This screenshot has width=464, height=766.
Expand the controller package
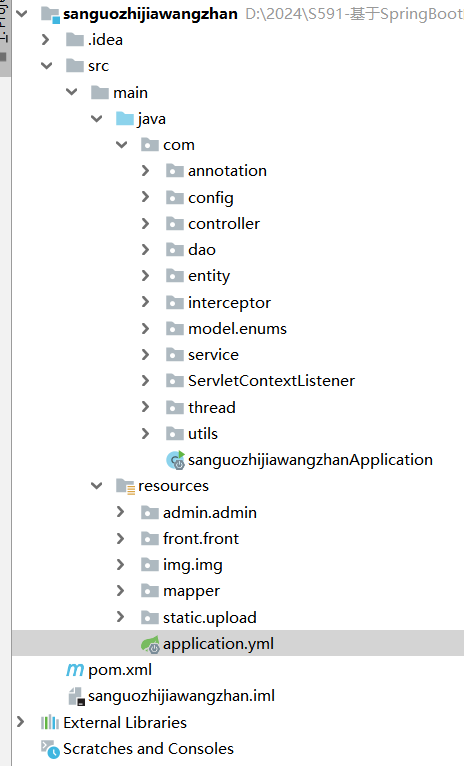coord(145,223)
